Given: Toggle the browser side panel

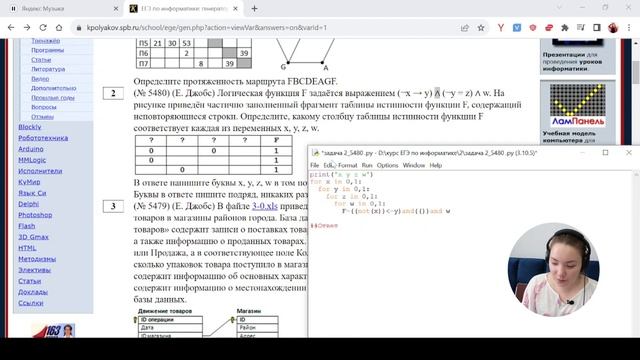Looking at the screenshot, I should click(597, 28).
